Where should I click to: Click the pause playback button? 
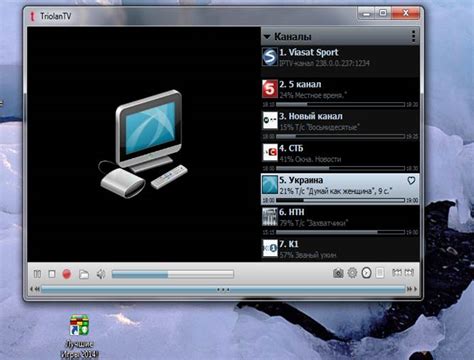pyautogui.click(x=37, y=274)
